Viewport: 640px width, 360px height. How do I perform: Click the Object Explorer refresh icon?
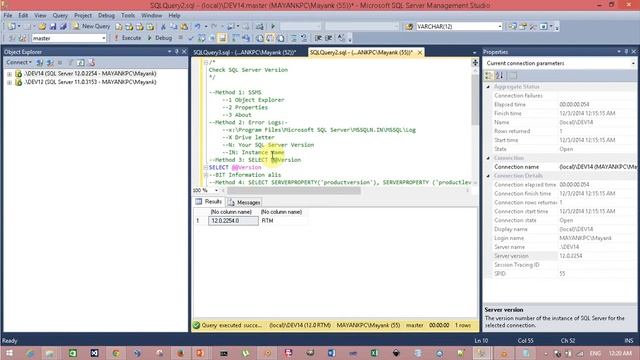pyautogui.click(x=81, y=62)
